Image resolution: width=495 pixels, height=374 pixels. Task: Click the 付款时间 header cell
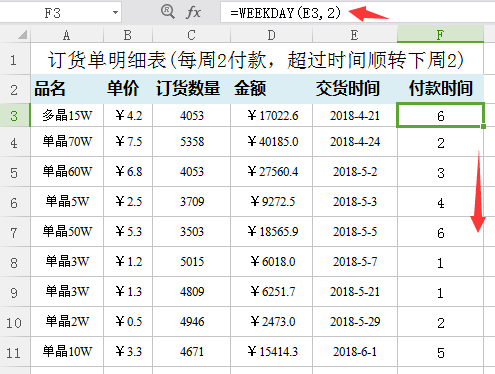point(440,89)
